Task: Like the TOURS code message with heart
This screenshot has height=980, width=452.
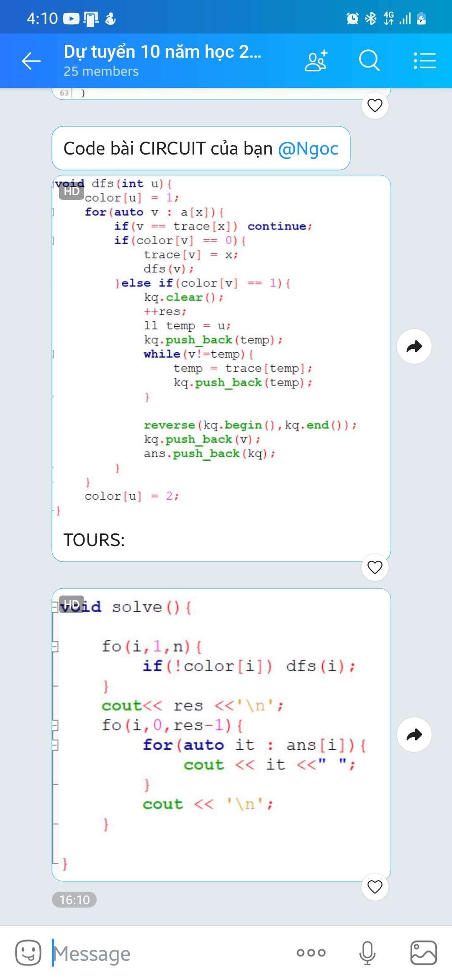Action: point(375,567)
